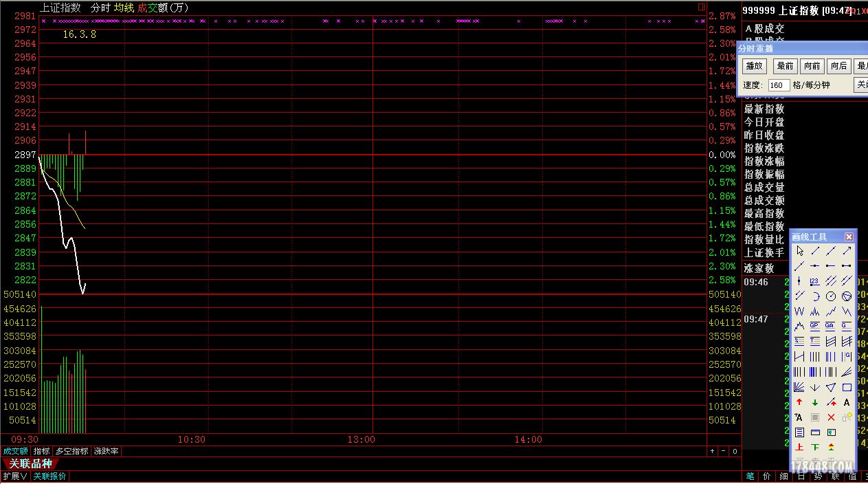Click the speed input showing 160
This screenshot has height=484, width=868.
click(779, 85)
